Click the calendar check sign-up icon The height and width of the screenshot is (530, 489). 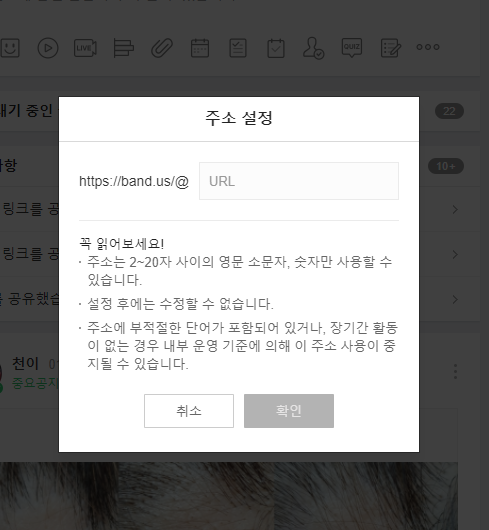coord(276,48)
